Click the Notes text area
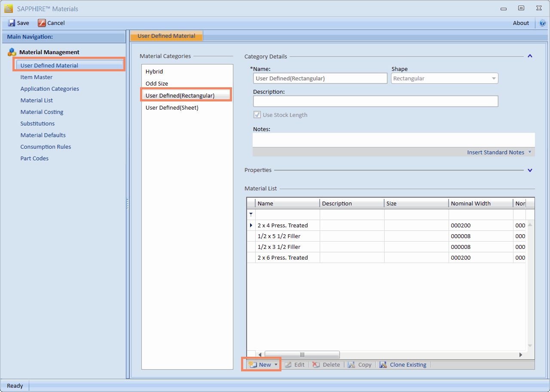Image resolution: width=550 pixels, height=392 pixels. point(394,140)
